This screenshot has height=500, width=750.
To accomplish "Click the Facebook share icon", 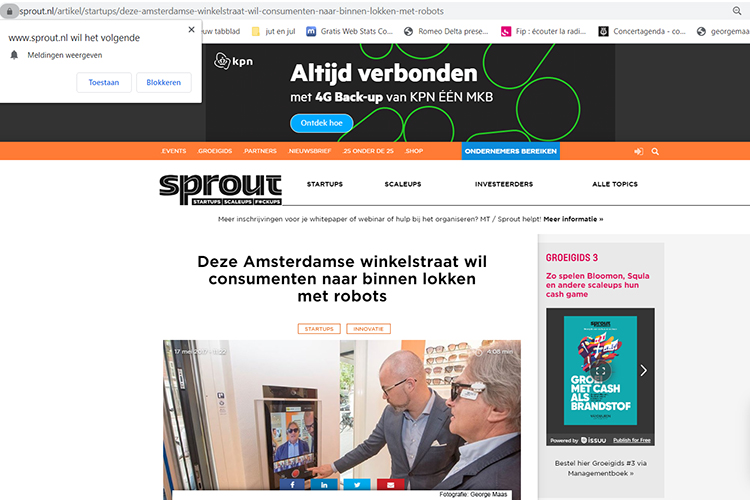I will tap(292, 484).
